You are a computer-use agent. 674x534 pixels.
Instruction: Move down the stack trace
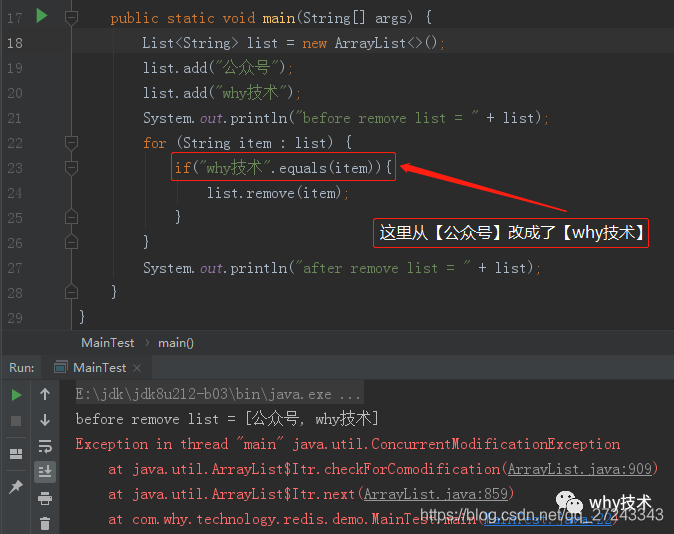click(x=45, y=420)
